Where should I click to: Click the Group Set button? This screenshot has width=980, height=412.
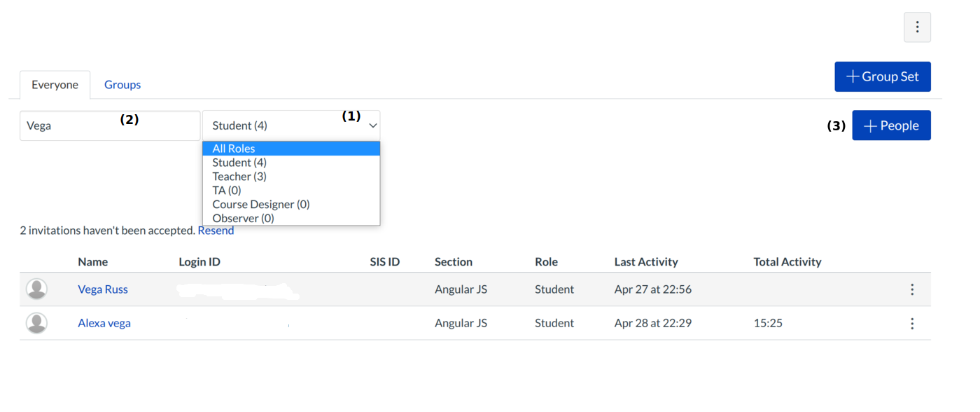point(882,76)
